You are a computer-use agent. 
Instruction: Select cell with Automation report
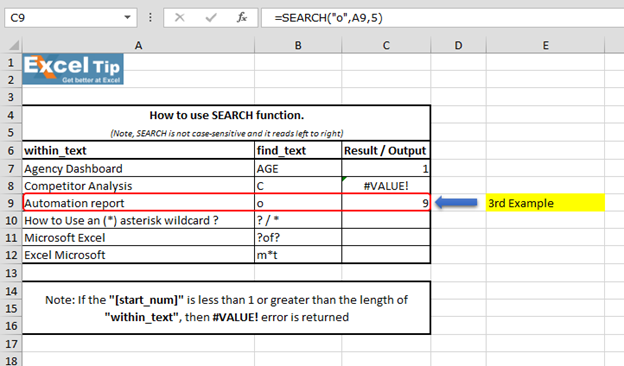click(x=138, y=203)
